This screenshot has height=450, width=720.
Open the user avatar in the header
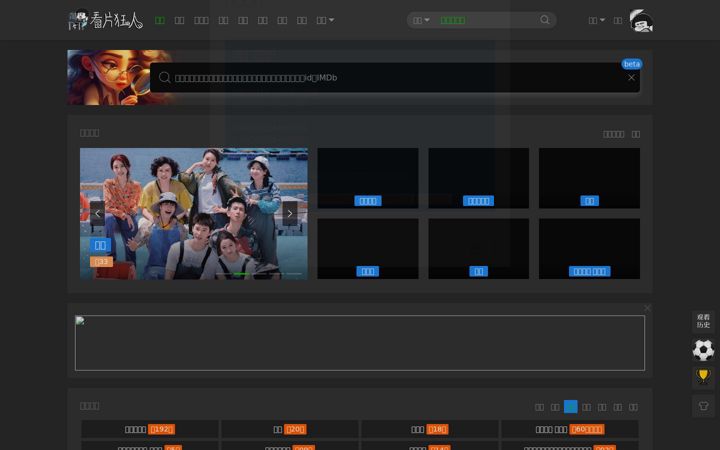coord(641,20)
